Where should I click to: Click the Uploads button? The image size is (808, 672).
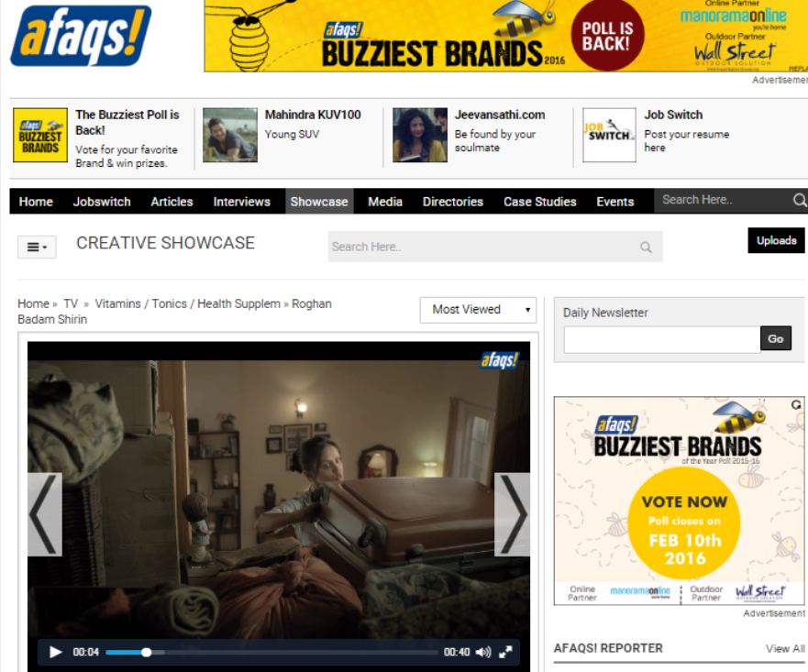[x=776, y=240]
